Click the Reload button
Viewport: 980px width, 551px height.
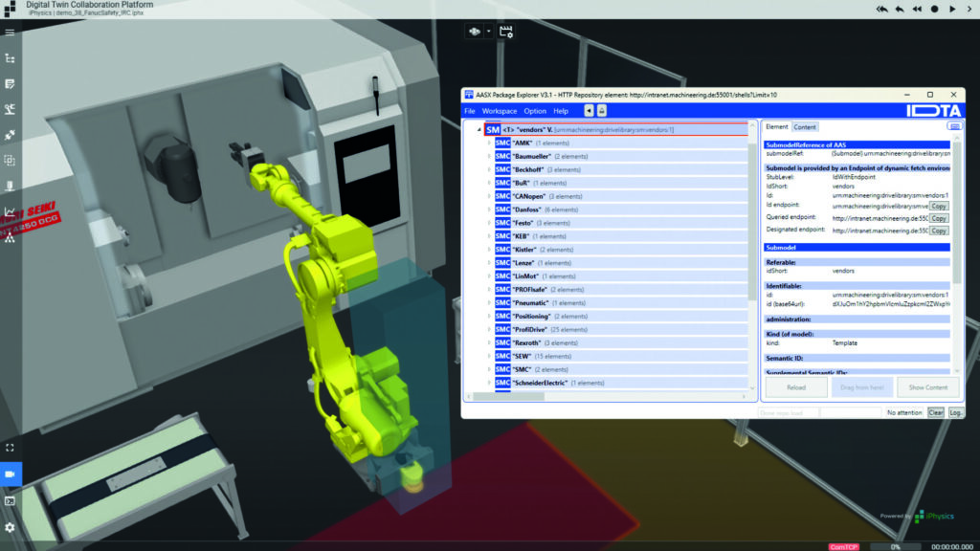tap(796, 387)
